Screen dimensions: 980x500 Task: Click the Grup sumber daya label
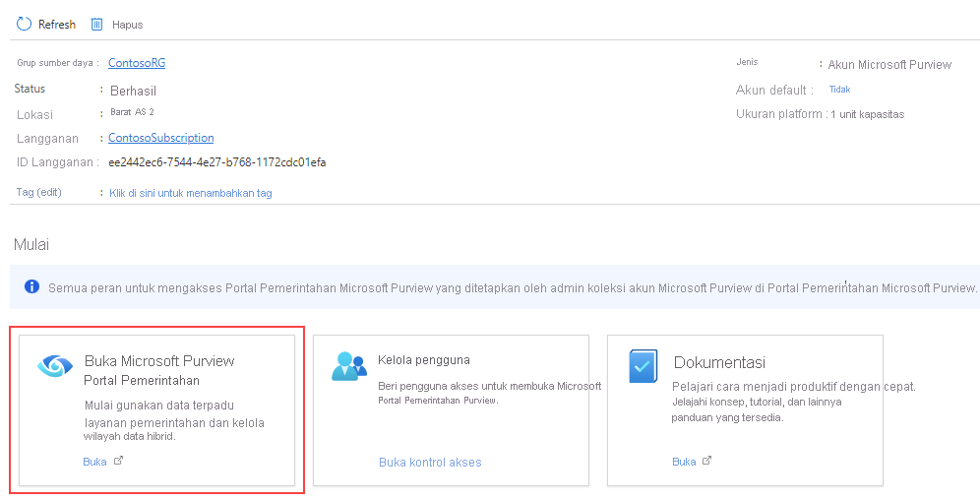[56, 63]
